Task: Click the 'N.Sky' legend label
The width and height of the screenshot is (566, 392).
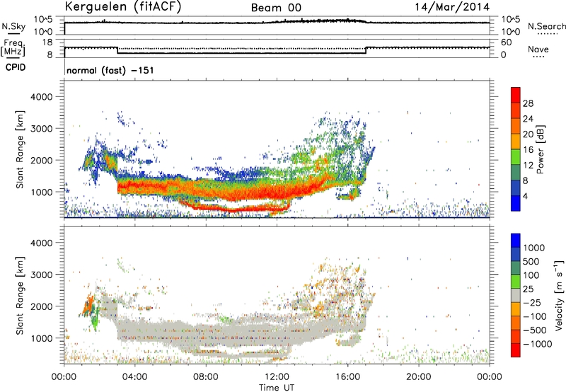Action: coord(13,26)
